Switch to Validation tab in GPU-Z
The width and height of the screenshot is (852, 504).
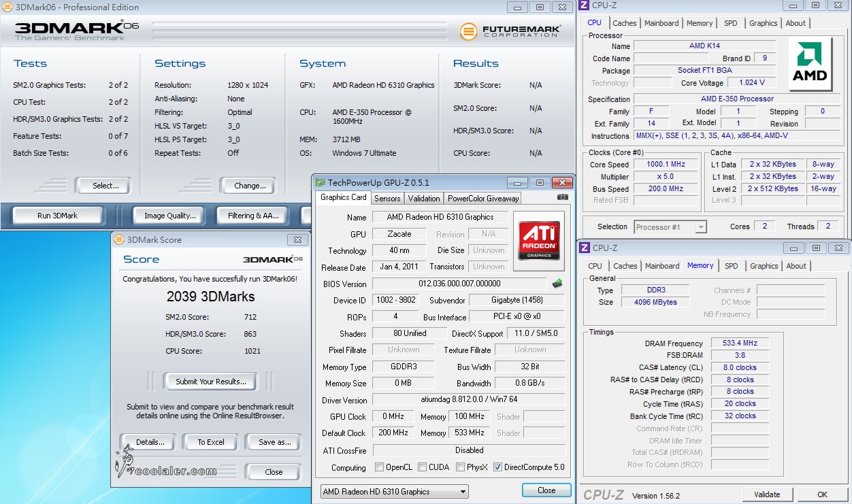pyautogui.click(x=424, y=199)
